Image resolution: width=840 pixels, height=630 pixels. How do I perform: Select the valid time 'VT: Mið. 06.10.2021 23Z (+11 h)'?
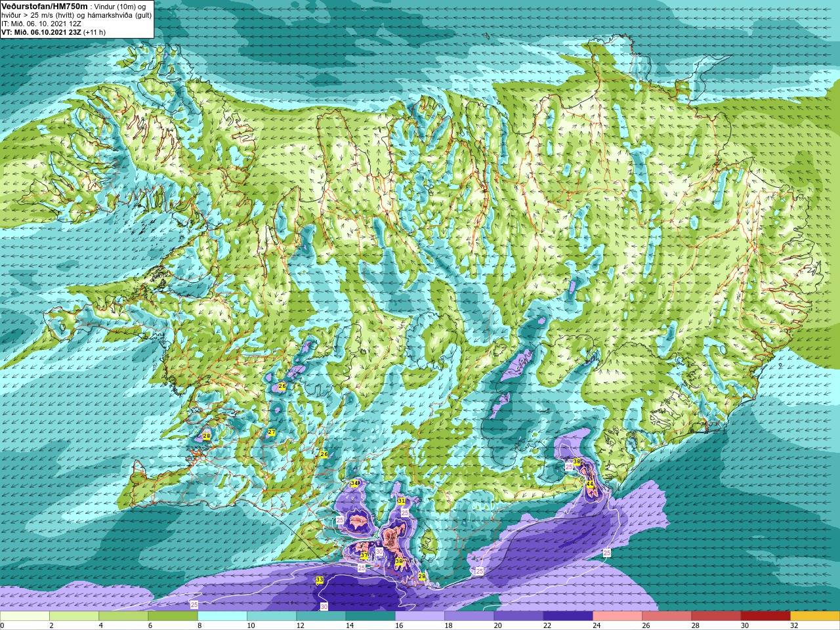point(53,31)
